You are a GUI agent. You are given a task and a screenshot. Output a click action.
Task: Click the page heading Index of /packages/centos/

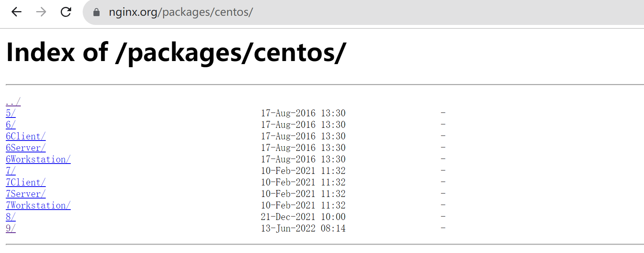[176, 52]
